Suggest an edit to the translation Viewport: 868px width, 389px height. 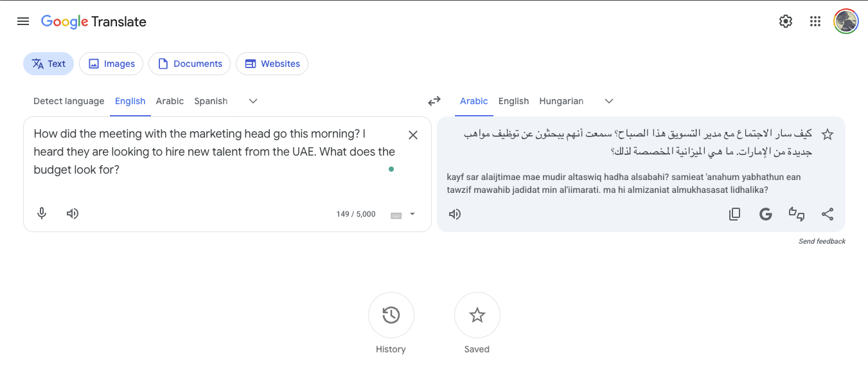[797, 213]
